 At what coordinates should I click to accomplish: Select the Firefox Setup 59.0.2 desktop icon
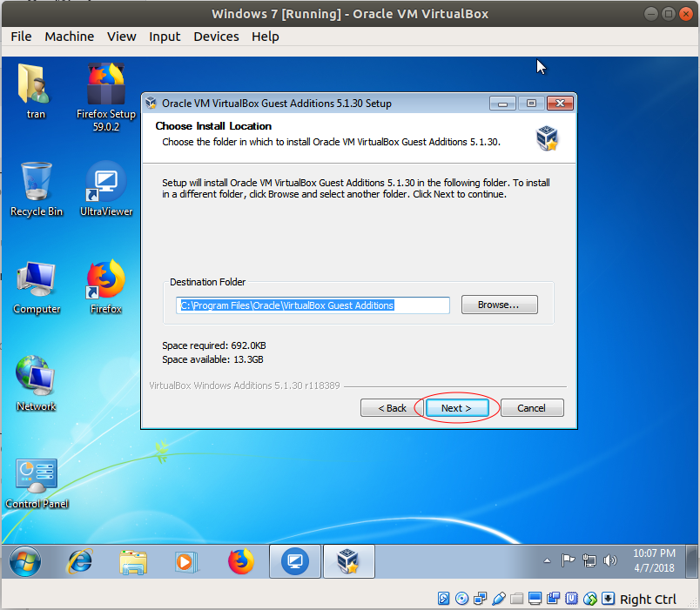point(106,97)
